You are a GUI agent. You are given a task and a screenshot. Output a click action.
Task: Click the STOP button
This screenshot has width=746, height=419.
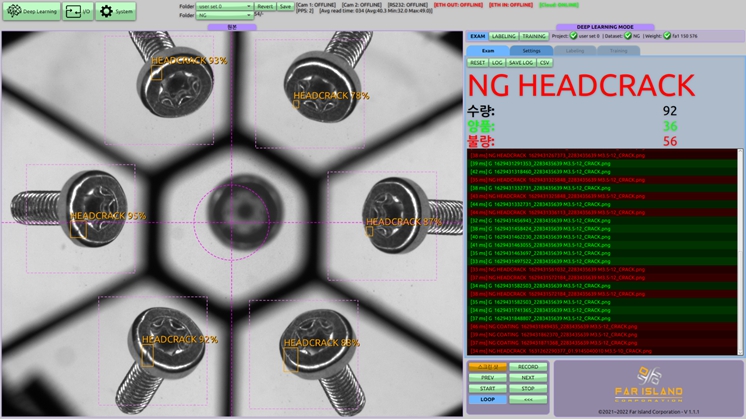(x=528, y=389)
